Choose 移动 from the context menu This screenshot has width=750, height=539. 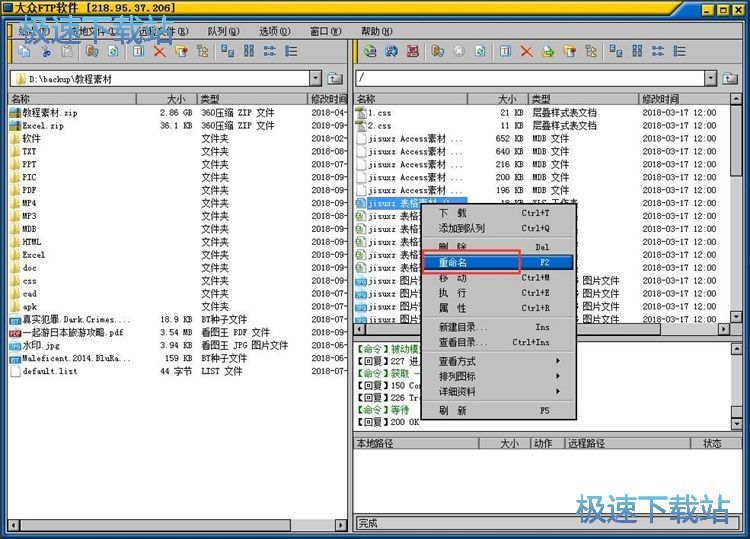tap(497, 277)
